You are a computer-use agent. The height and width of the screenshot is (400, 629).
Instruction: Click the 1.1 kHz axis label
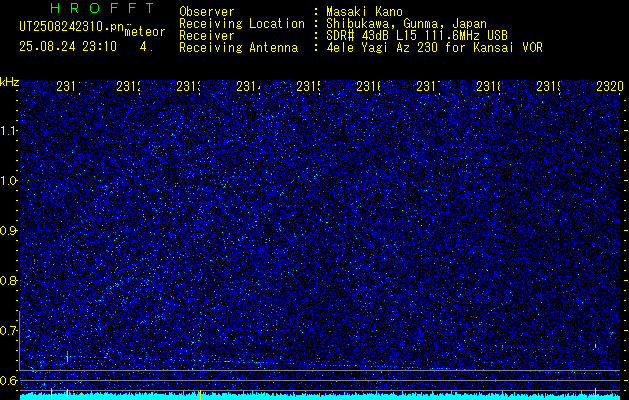coord(9,131)
